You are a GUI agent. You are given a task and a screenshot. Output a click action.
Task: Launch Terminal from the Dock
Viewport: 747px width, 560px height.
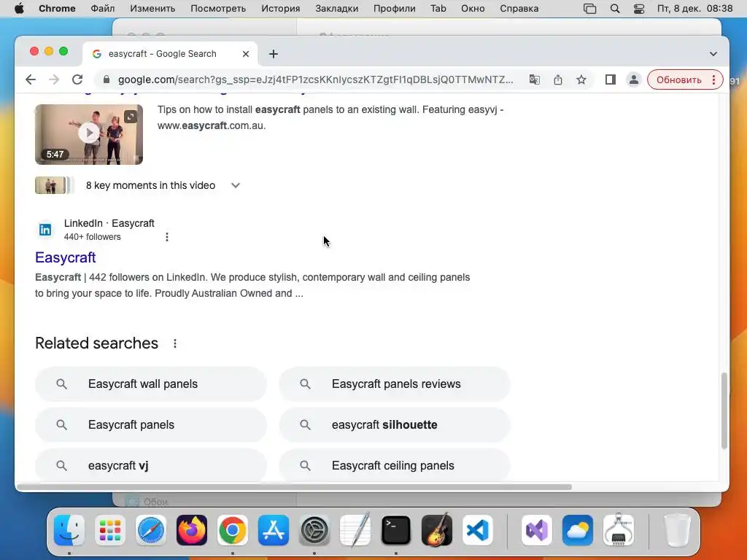click(x=396, y=530)
